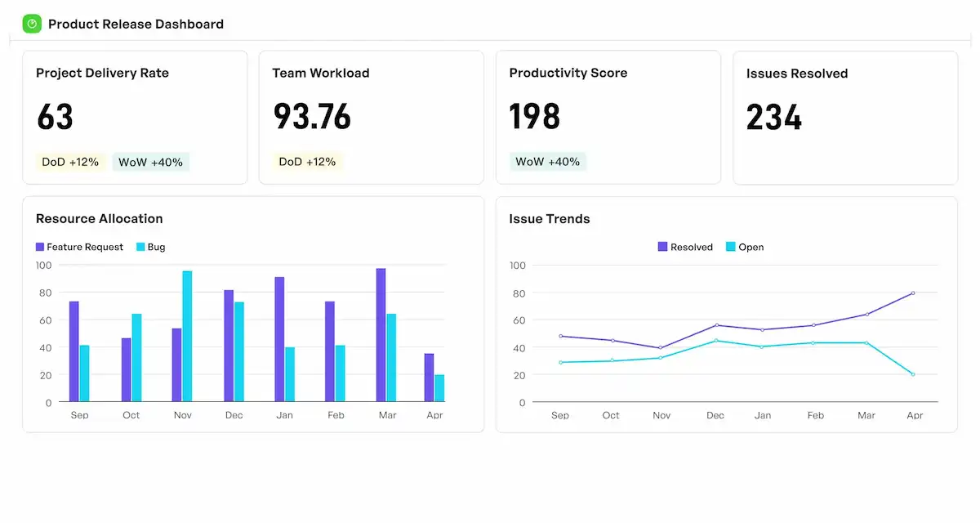Click the Team Workload value 93.76
The image size is (980, 523).
tap(312, 117)
